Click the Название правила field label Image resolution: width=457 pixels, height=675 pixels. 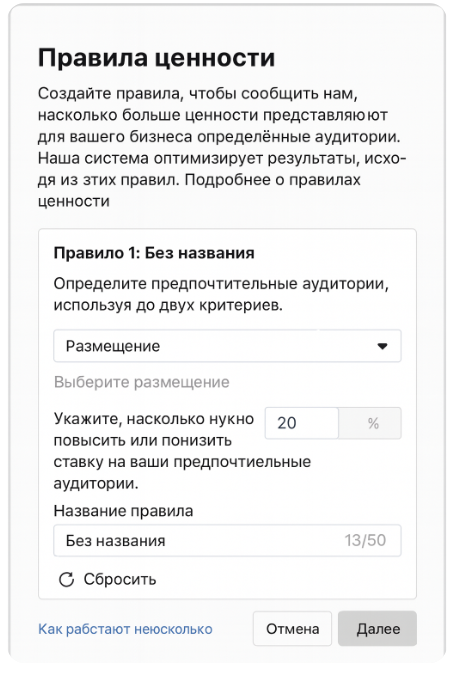coord(123,511)
